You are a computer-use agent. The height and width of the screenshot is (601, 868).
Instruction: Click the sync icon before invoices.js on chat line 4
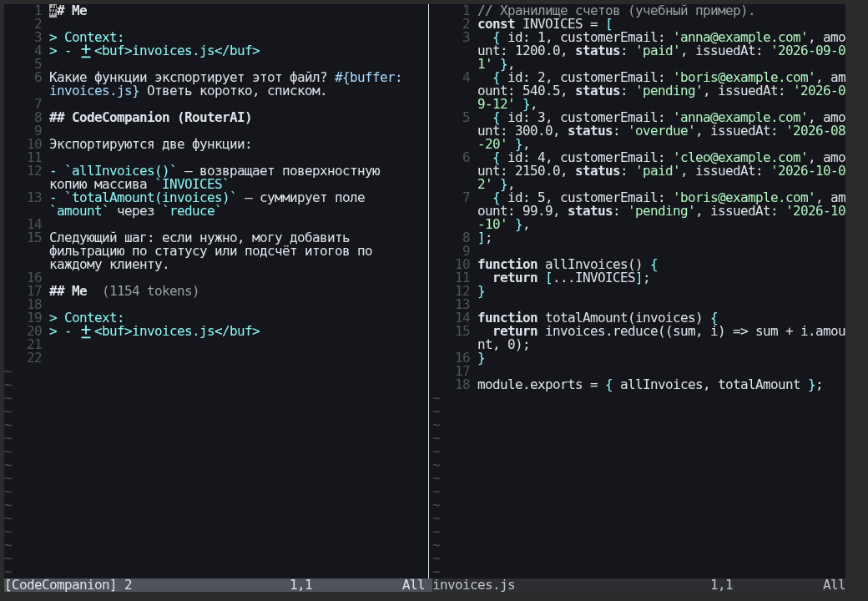coord(86,51)
